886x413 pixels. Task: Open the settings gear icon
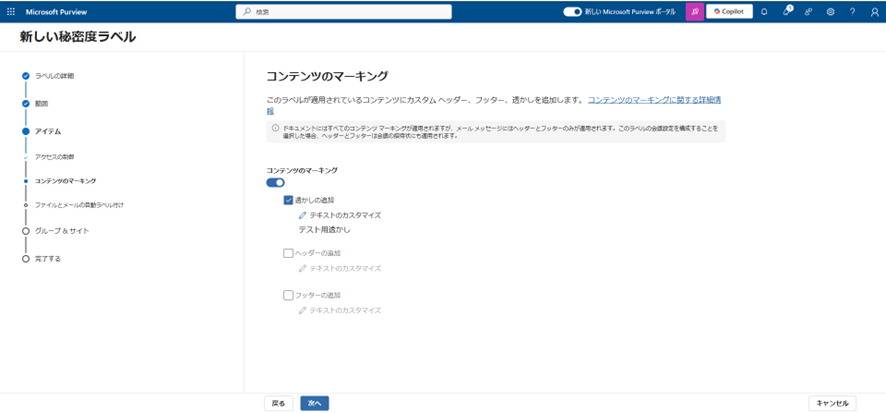(830, 12)
